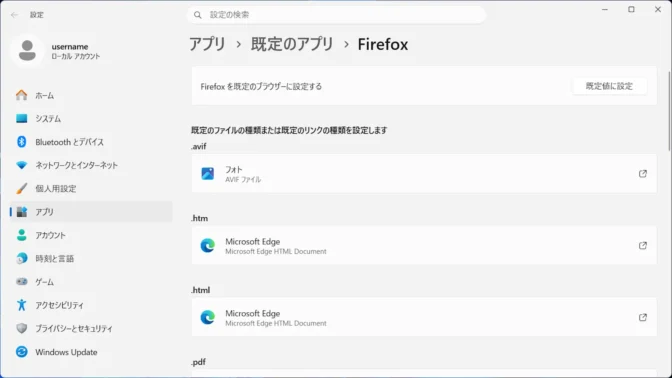This screenshot has height=378, width=672.
Task: Minimize the Settings window
Action: coord(605,9)
